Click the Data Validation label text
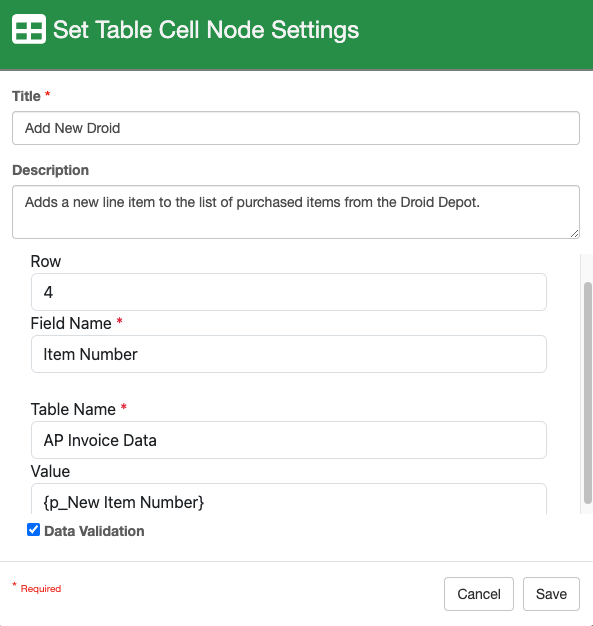Screen dimensions: 593x626 [x=94, y=531]
